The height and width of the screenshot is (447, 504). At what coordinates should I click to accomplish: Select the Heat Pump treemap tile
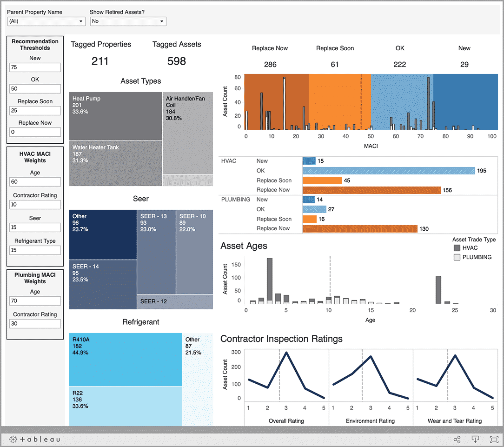[115, 116]
